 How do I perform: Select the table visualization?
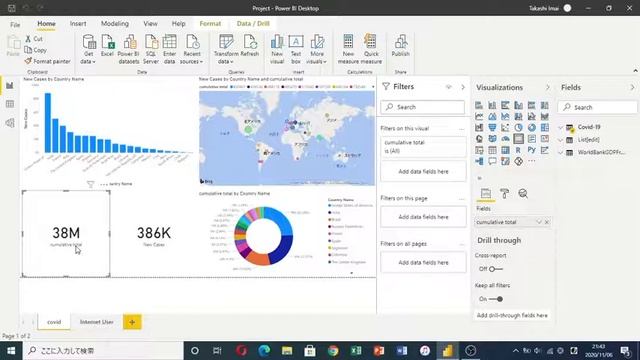[492, 150]
